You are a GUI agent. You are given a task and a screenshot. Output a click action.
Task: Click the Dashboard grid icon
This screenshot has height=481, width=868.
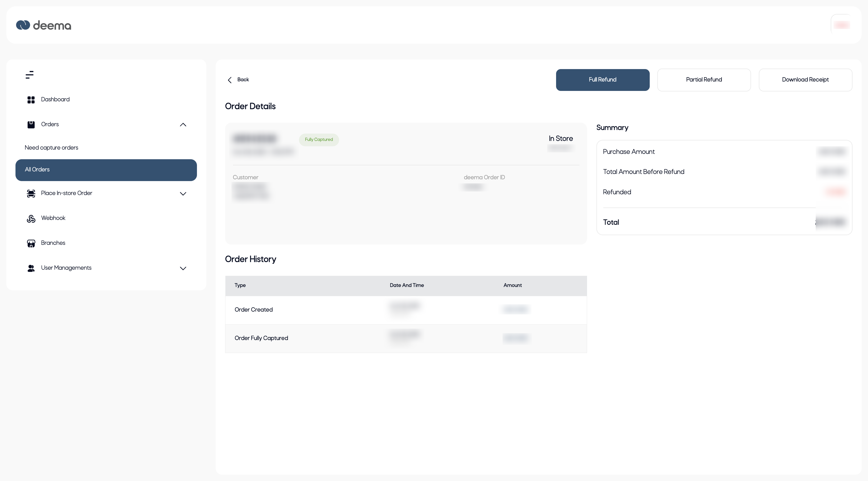click(31, 100)
